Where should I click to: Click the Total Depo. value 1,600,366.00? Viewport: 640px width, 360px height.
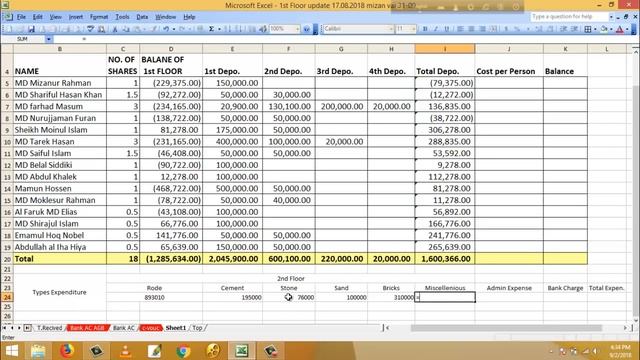445,259
